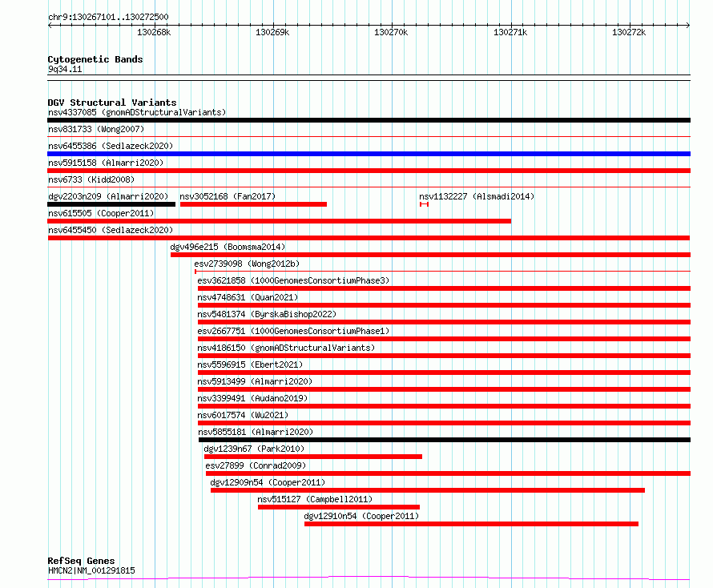This screenshot has width=713, height=588.
Task: Click the small nsv1132227 variant marker
Action: 425,204
